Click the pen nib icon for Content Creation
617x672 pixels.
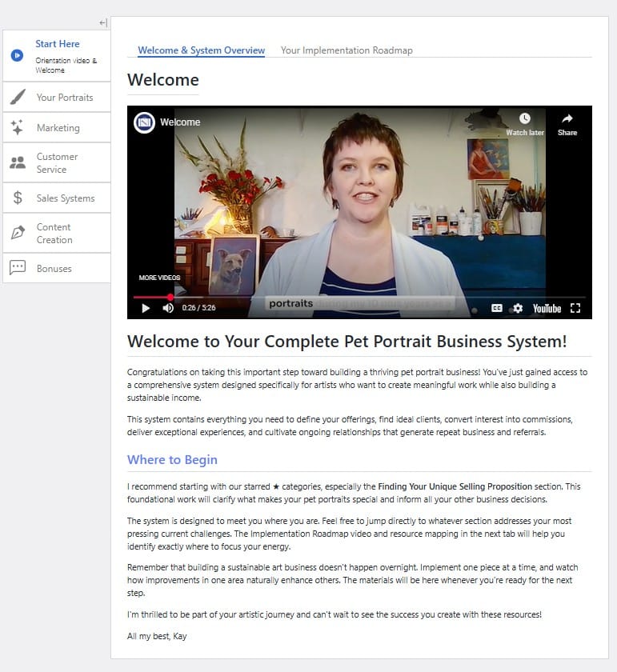click(18, 233)
